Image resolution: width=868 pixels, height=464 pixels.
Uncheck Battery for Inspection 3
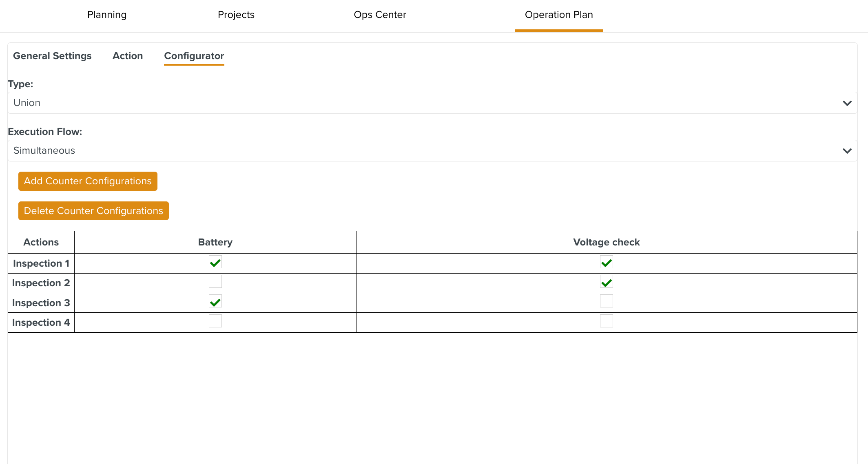215,301
